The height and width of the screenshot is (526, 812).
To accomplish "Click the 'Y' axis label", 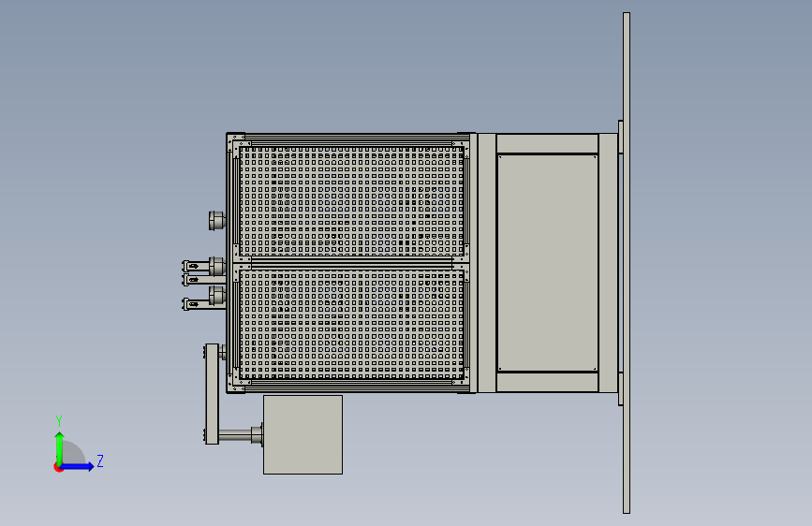I will point(59,420).
